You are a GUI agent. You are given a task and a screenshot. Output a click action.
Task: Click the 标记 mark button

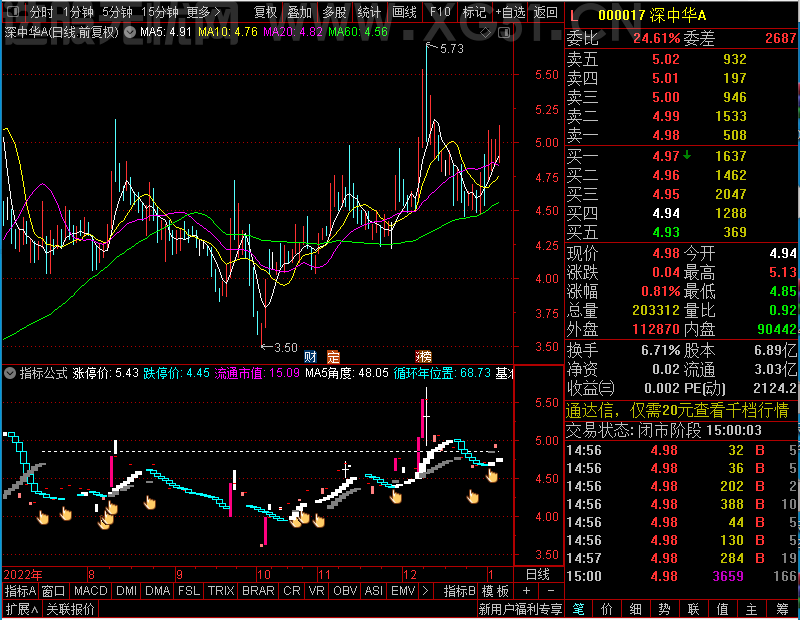point(474,12)
